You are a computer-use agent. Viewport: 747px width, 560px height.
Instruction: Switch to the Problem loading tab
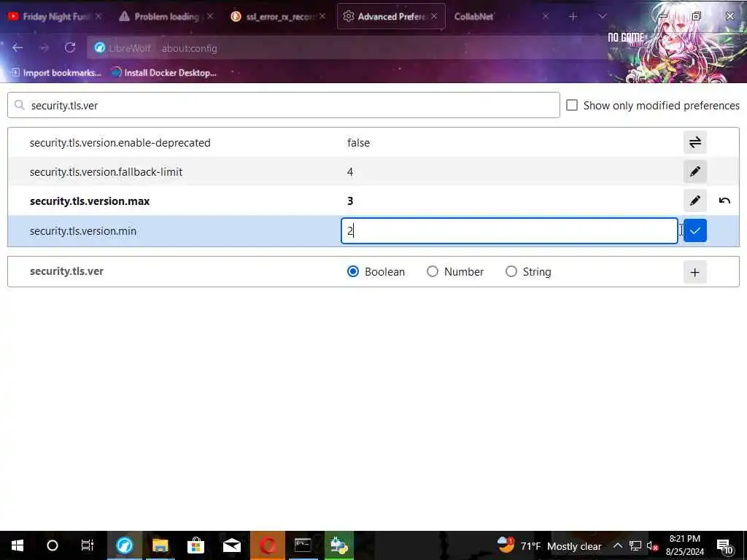point(166,16)
